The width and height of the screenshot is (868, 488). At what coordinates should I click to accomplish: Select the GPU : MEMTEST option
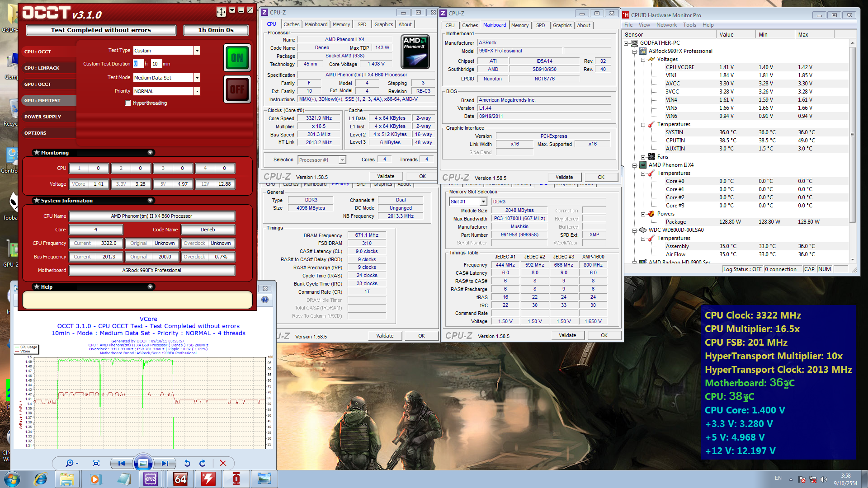click(x=42, y=100)
